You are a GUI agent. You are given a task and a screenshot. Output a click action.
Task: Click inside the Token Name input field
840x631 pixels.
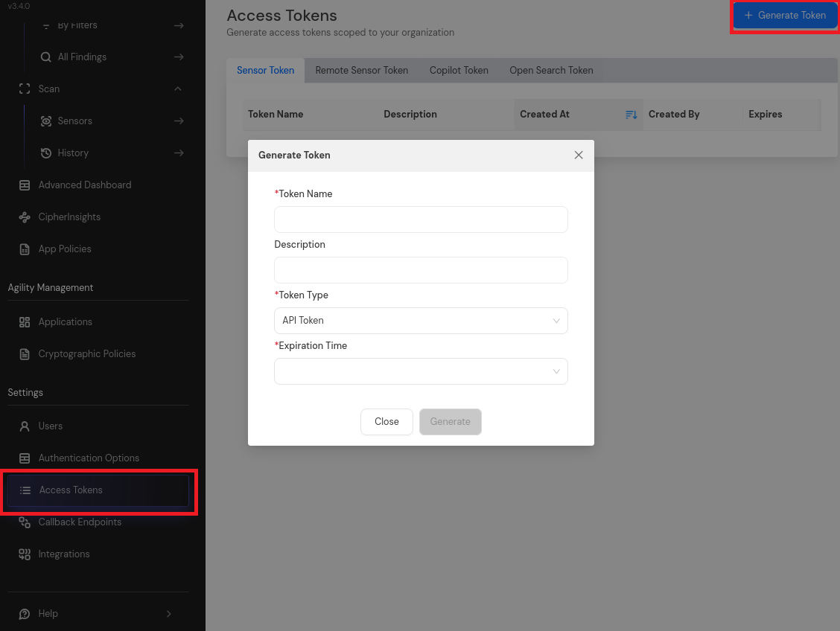click(x=421, y=219)
